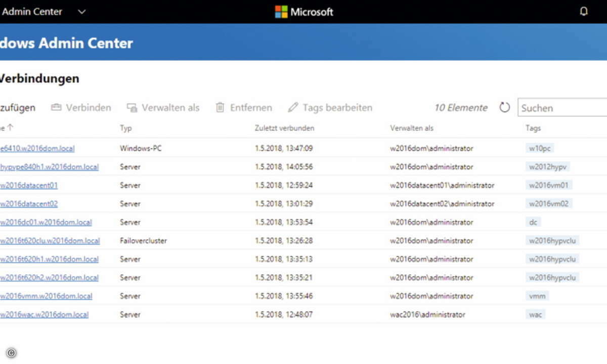Click w2016datacent02\administrator account cell
607x364 pixels.
click(442, 204)
